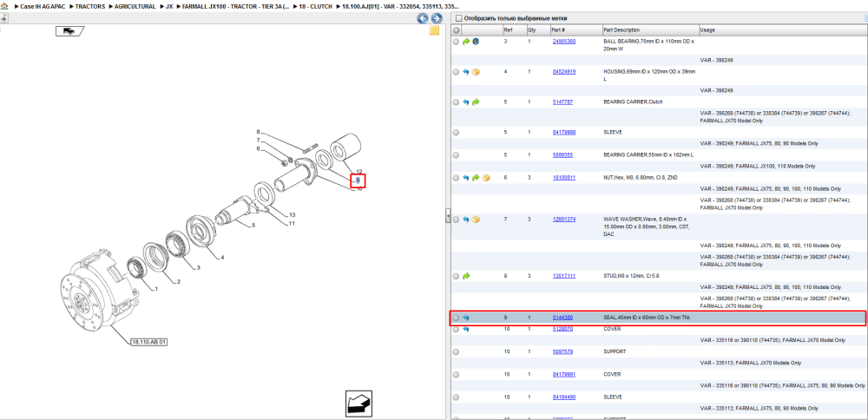Open the yellow note icon above the diagram
Viewport: 868px width, 420px height.
point(435,30)
